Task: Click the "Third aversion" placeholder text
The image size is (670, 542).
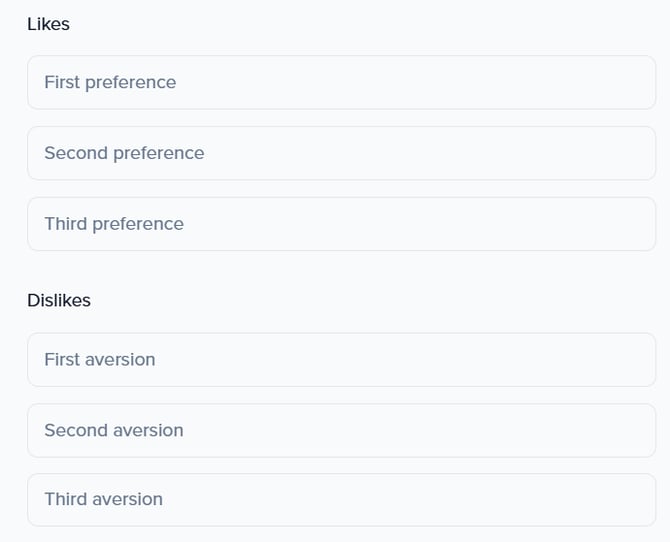Action: point(103,499)
